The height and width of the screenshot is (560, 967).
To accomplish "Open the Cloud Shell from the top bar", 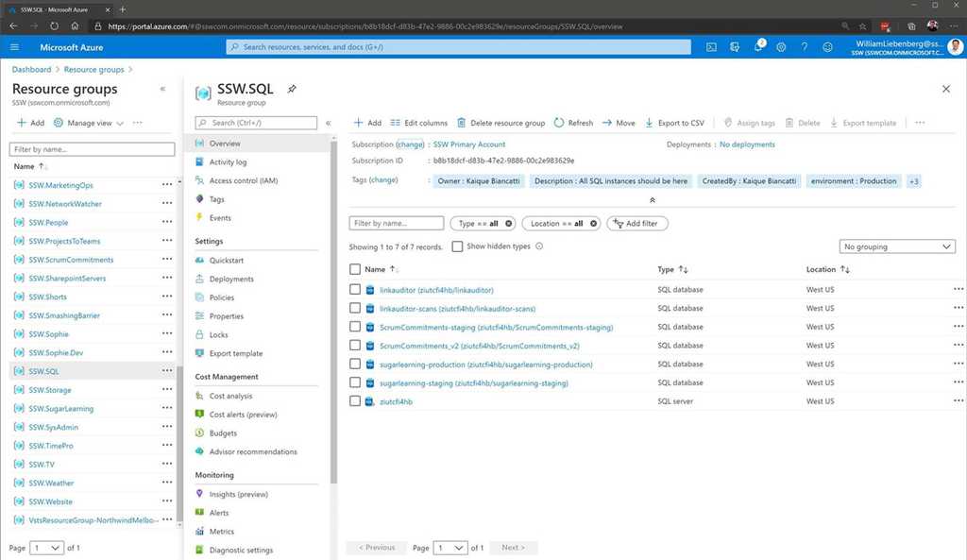I will pyautogui.click(x=711, y=46).
